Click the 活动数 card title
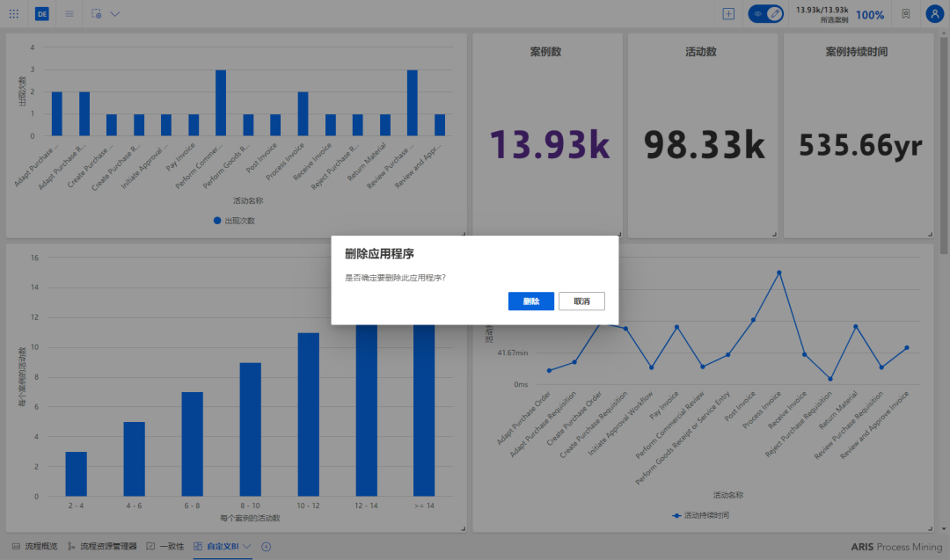The width and height of the screenshot is (950, 560). click(x=701, y=52)
